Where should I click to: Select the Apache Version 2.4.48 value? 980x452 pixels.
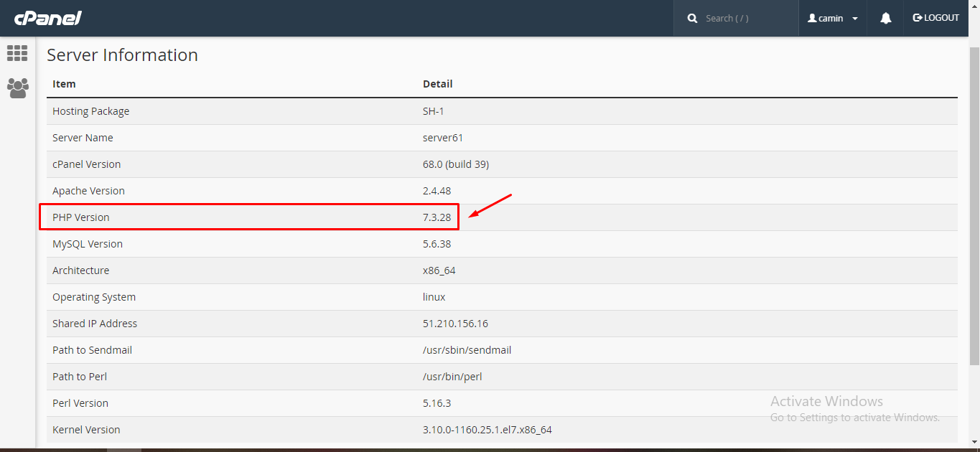pos(437,190)
